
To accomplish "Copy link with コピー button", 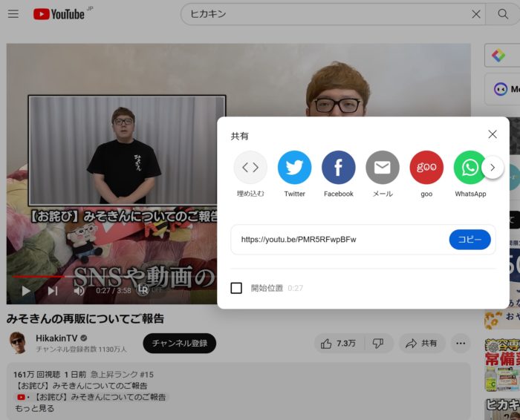I will tap(470, 240).
